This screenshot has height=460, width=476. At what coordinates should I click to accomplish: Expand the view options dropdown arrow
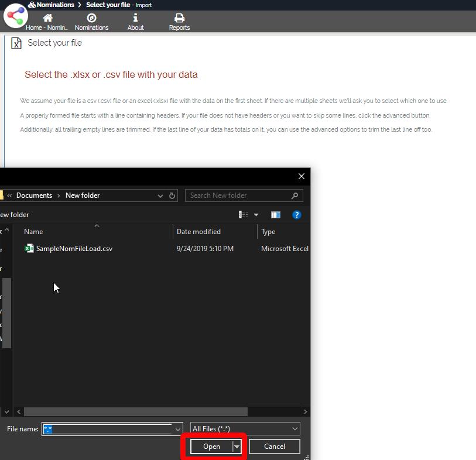click(256, 215)
